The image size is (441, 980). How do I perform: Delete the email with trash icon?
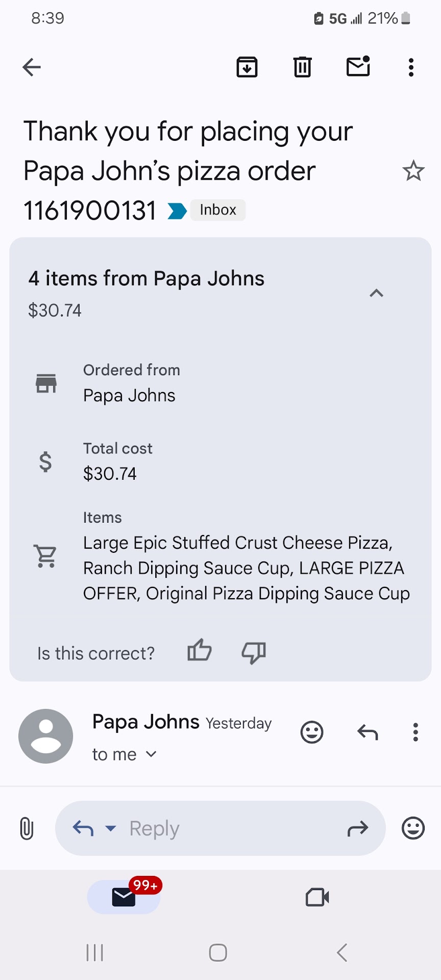302,67
